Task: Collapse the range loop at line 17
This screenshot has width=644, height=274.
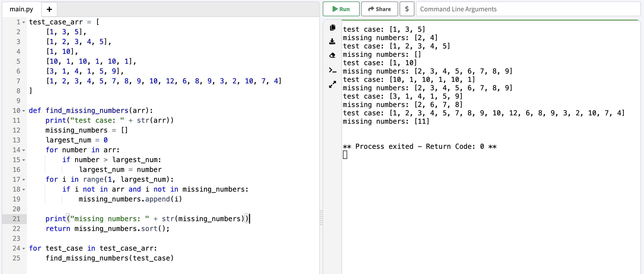Action: pyautogui.click(x=23, y=180)
